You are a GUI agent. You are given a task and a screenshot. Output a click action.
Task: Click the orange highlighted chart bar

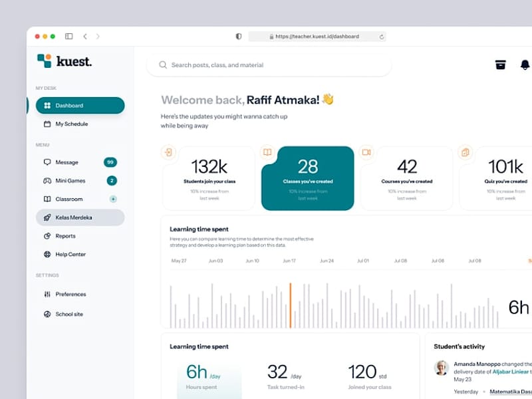291,305
